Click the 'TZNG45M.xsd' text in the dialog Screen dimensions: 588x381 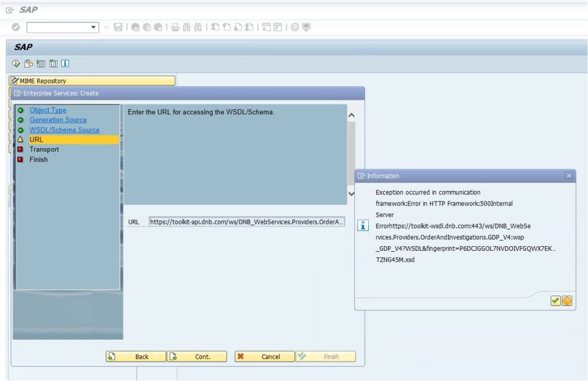(395, 259)
